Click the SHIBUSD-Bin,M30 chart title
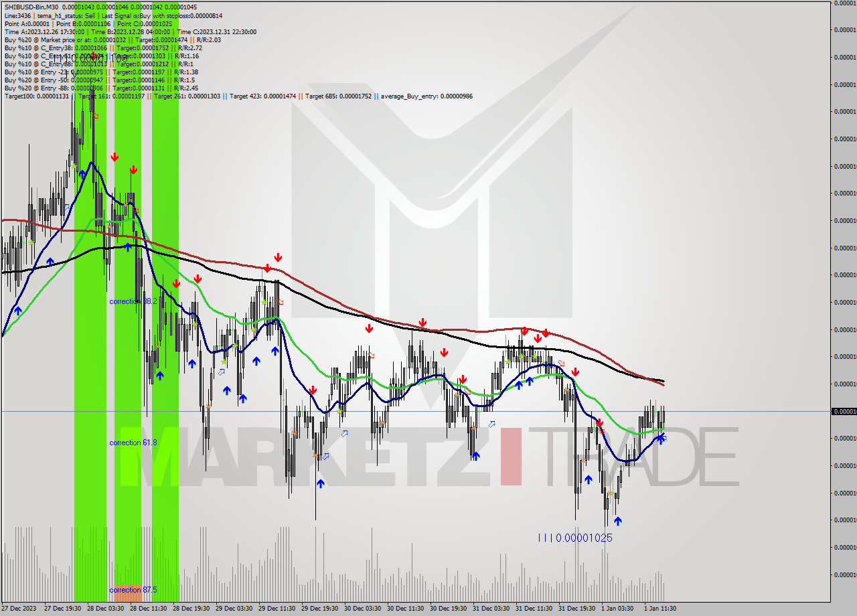The height and width of the screenshot is (616, 857). (x=31, y=7)
